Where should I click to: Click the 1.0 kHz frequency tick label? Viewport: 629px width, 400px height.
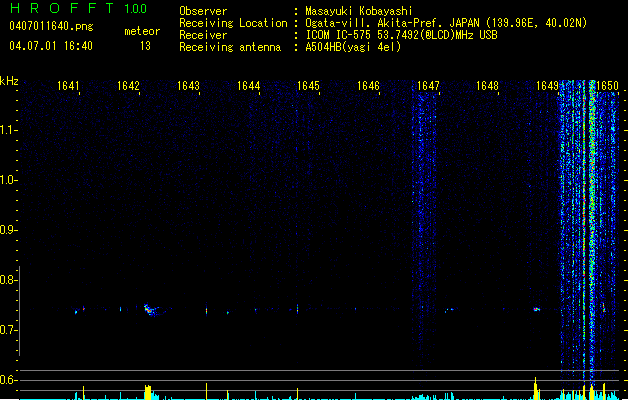8,180
